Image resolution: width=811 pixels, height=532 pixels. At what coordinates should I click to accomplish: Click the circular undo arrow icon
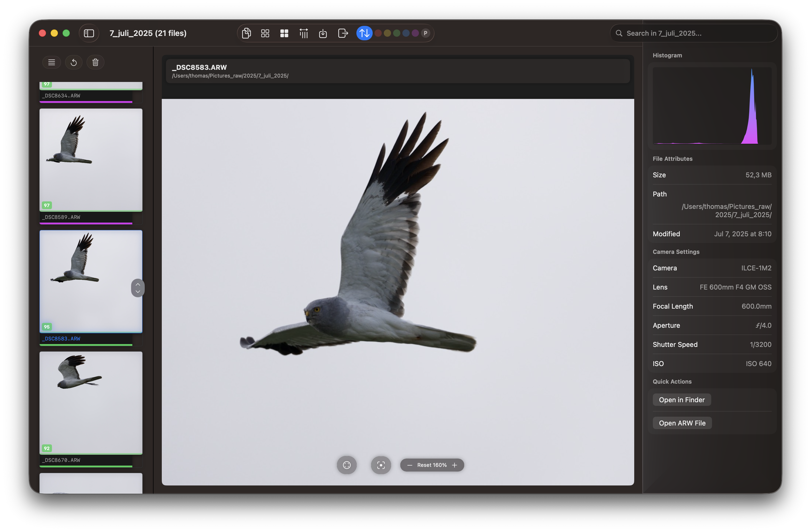[x=74, y=62]
